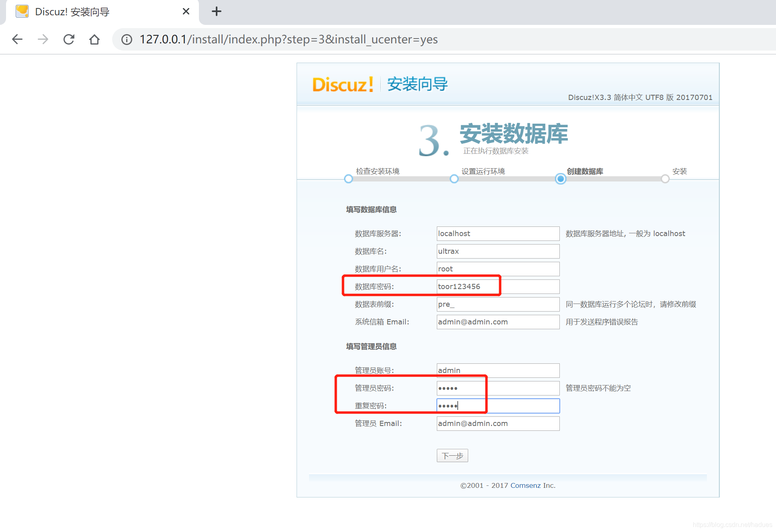The image size is (776, 532).
Task: Close the Discuz! 安装向导 tab
Action: 186,11
